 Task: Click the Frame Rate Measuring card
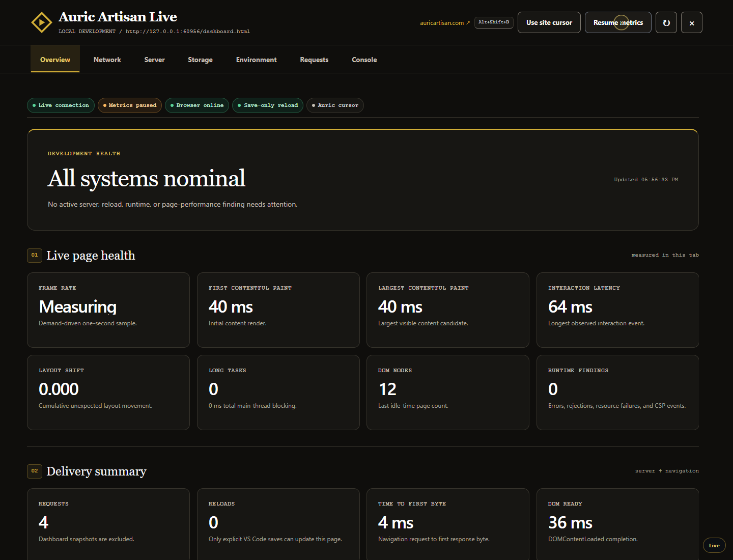pyautogui.click(x=108, y=310)
